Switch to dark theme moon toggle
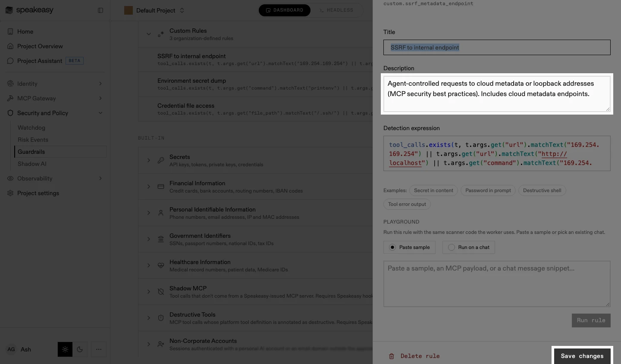621x364 pixels. (x=80, y=349)
